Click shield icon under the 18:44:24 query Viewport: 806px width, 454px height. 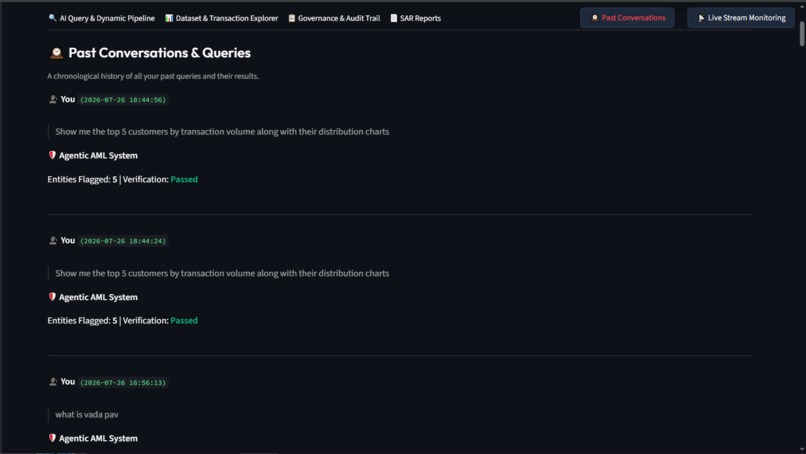point(52,297)
